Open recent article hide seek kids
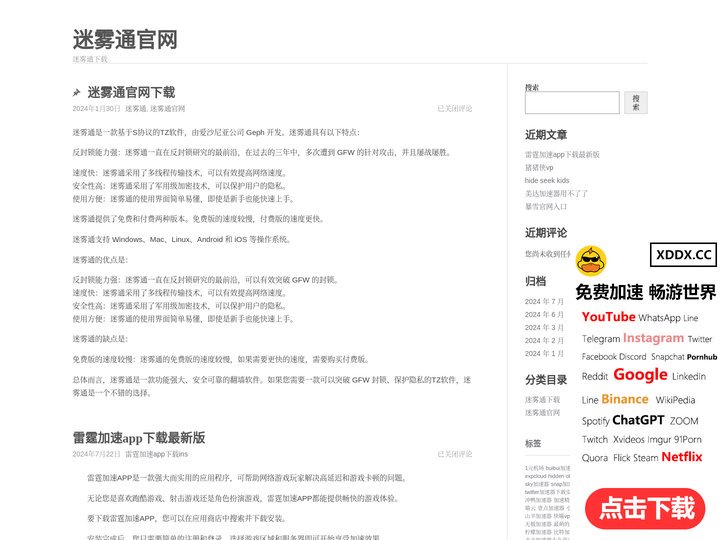 tap(547, 180)
